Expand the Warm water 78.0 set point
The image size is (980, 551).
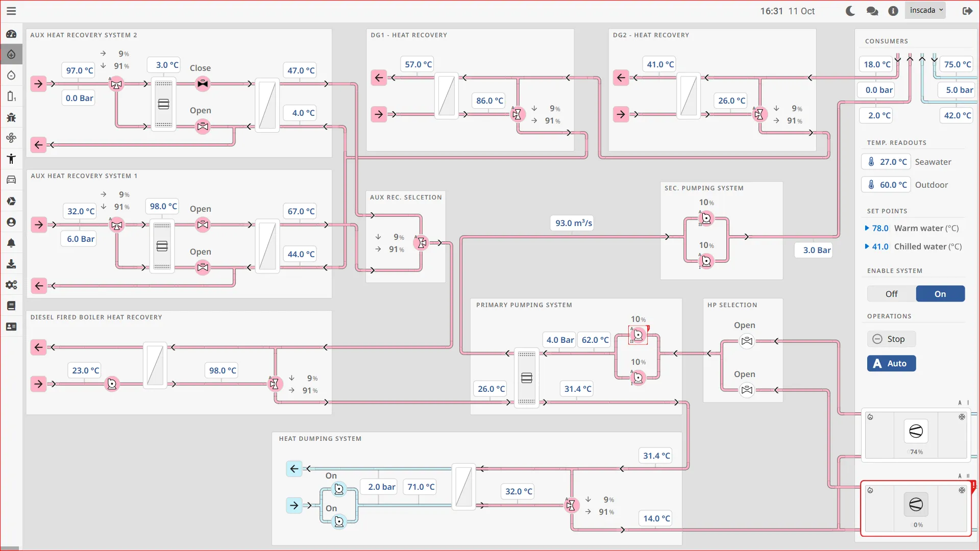[x=868, y=228]
